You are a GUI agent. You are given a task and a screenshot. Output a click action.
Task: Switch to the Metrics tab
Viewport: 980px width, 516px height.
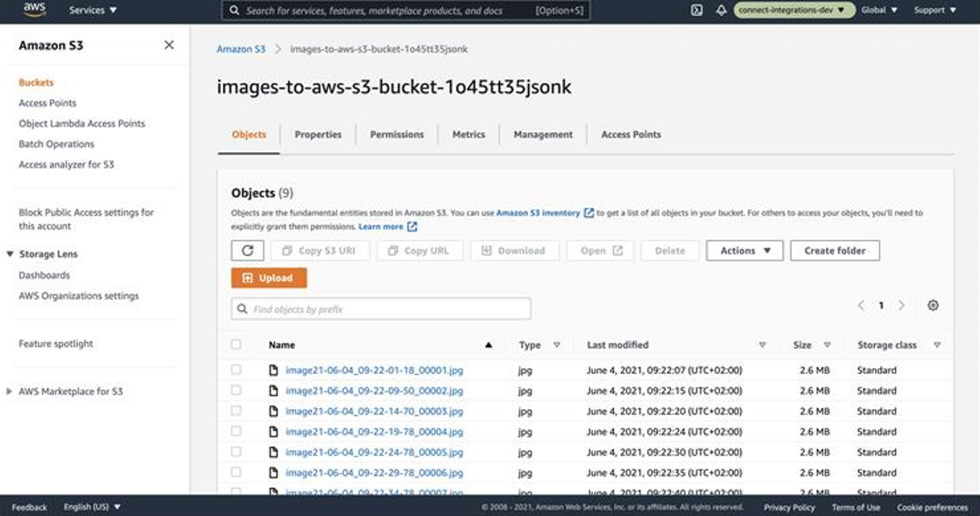(x=469, y=134)
